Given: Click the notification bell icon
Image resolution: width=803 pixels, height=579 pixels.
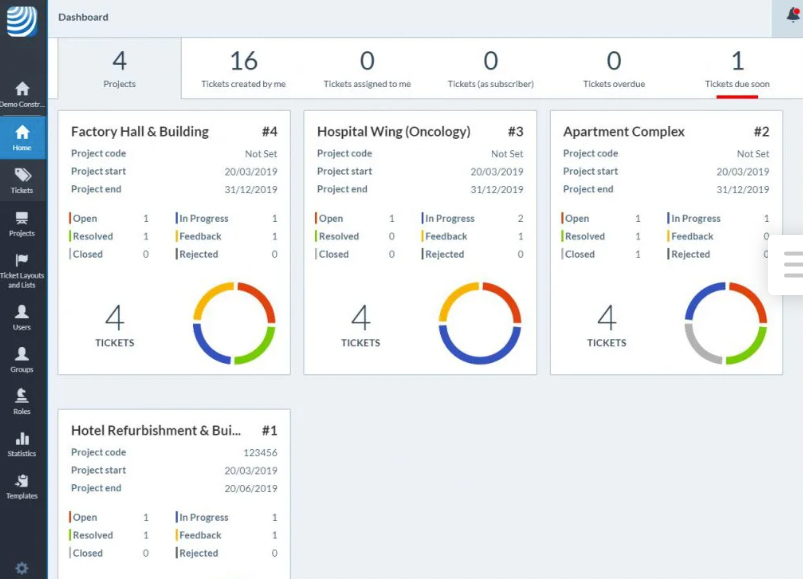Looking at the screenshot, I should click(792, 16).
